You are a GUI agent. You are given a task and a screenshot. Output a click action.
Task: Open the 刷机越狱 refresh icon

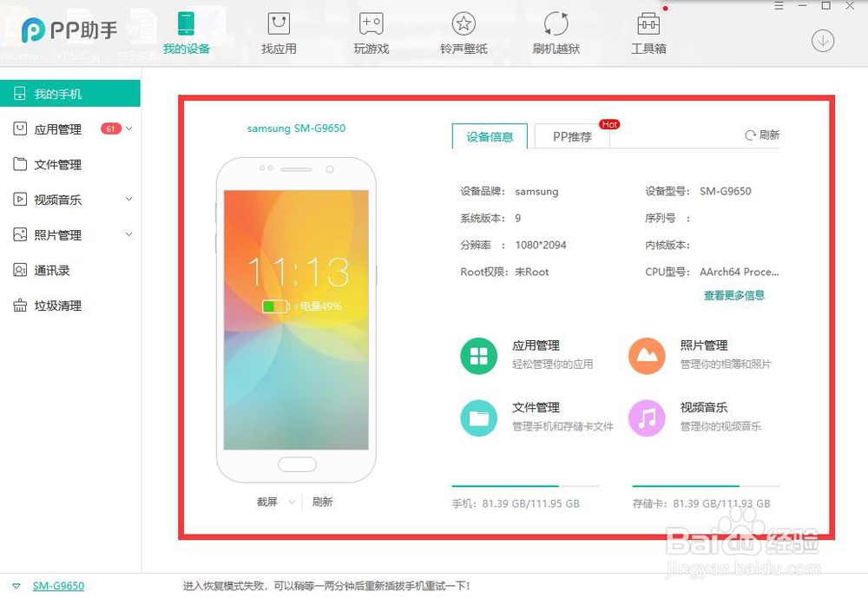[556, 23]
